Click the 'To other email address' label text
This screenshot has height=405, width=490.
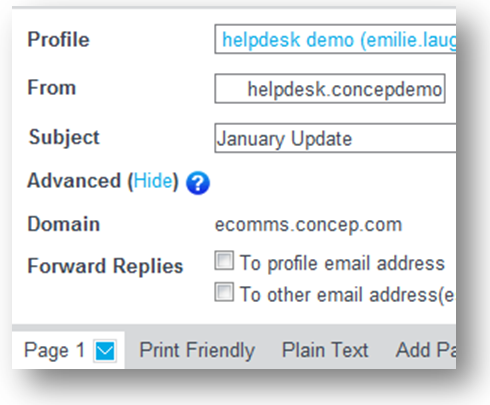pos(347,295)
